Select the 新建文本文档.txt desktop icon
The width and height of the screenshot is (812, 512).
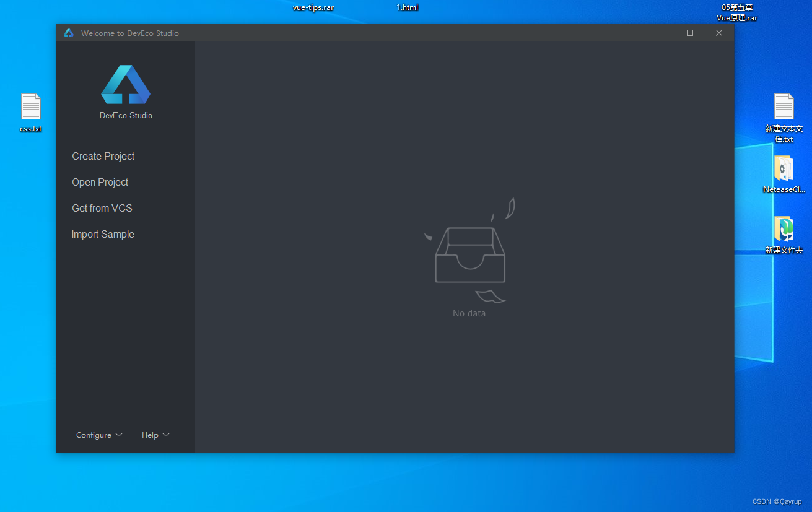[784, 107]
